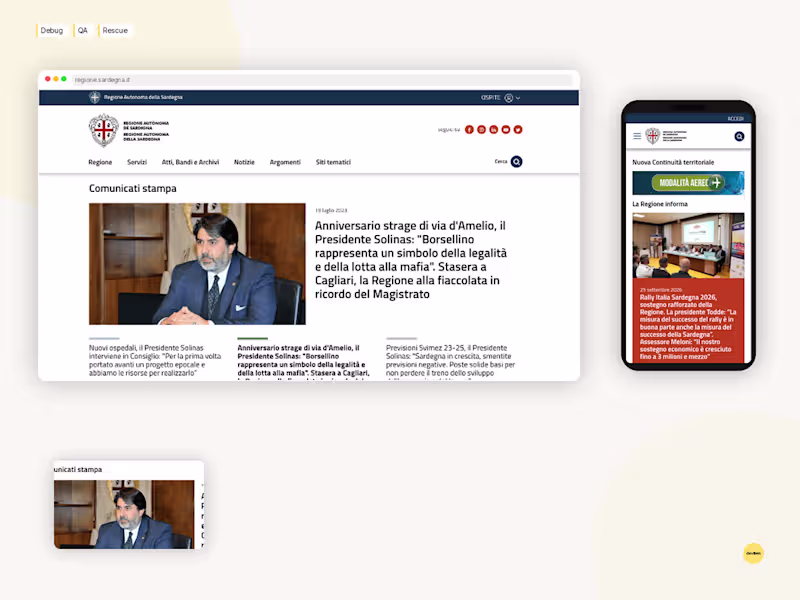
Task: Click the President photo in the browser article
Action: tap(197, 264)
